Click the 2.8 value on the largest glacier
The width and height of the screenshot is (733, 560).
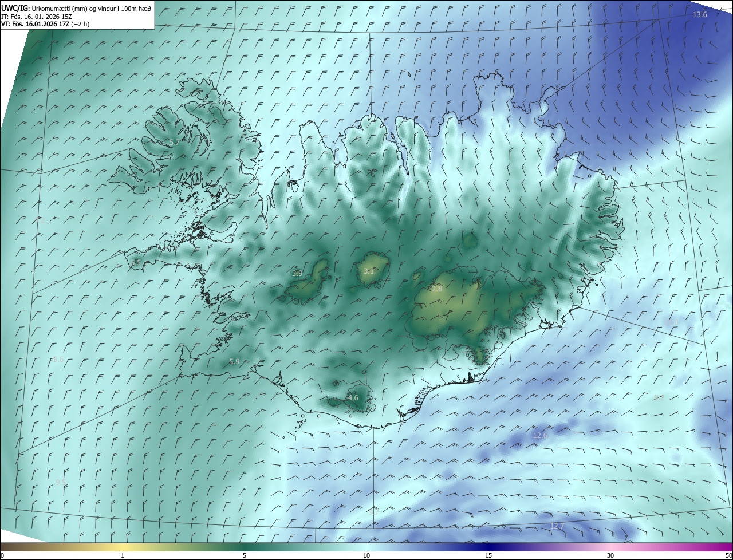(437, 289)
